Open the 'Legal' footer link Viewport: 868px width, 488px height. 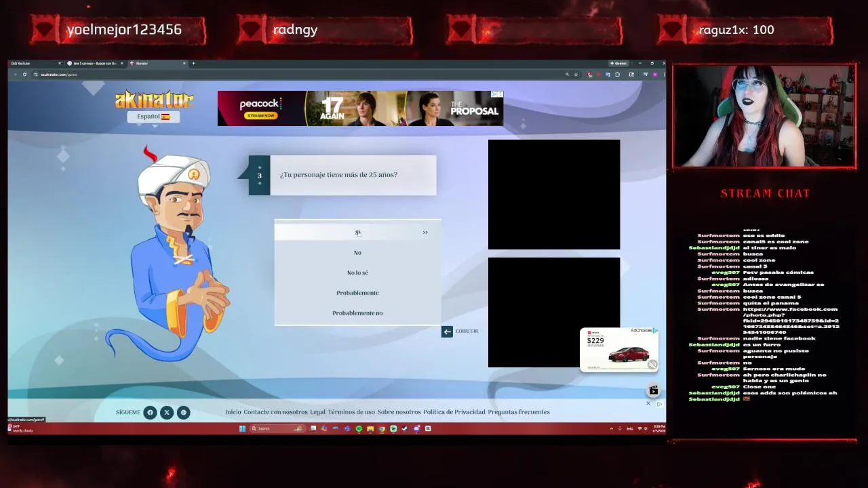click(317, 412)
